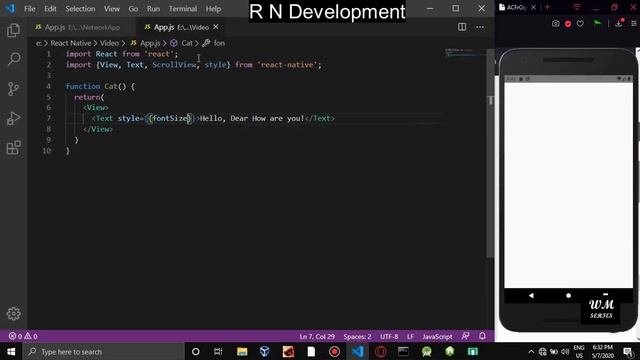640x360 pixels.
Task: Open the browser downloads icon
Action: [x=619, y=23]
